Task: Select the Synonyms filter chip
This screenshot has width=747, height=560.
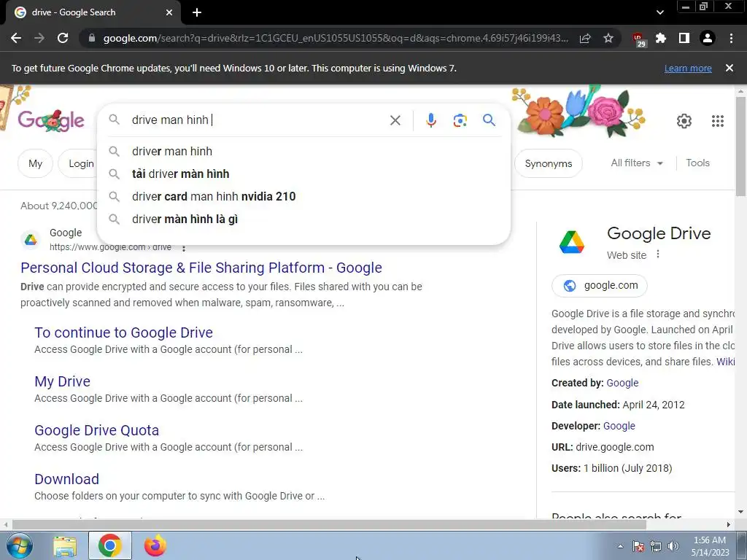Action: (x=548, y=163)
